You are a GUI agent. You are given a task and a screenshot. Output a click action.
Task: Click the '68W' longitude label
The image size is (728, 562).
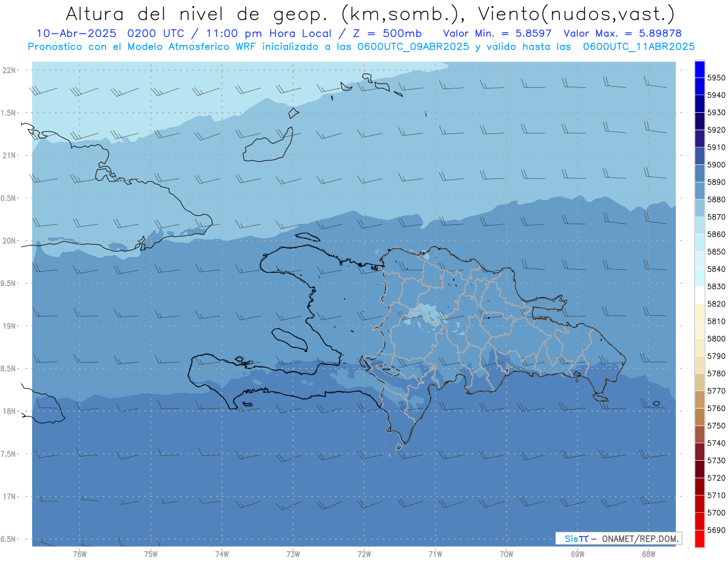click(649, 554)
